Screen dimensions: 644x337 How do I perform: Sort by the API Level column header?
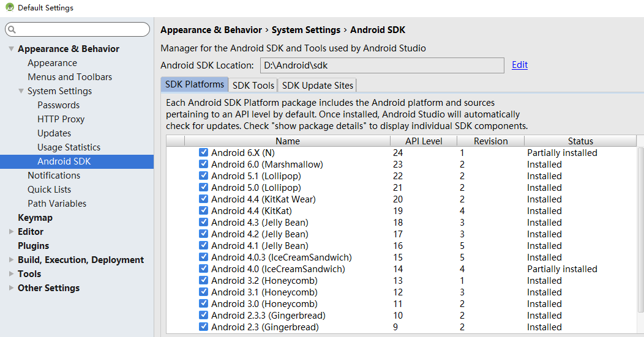click(x=424, y=141)
